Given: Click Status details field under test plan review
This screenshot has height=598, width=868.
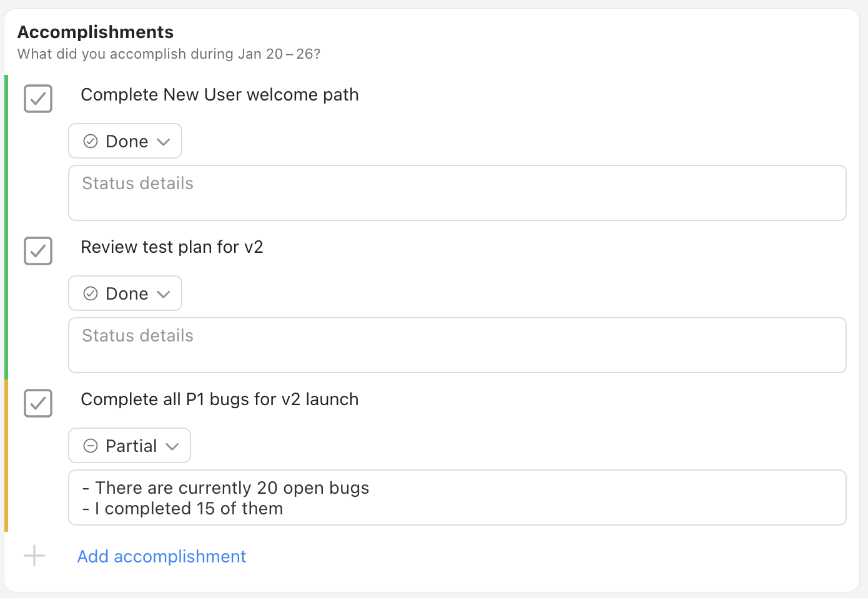Looking at the screenshot, I should pyautogui.click(x=457, y=345).
